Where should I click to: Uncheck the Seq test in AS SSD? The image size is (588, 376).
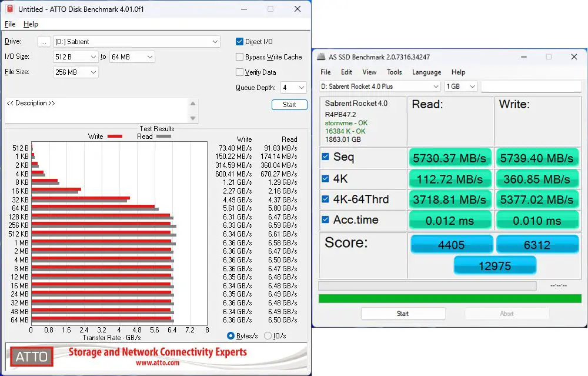pos(326,157)
